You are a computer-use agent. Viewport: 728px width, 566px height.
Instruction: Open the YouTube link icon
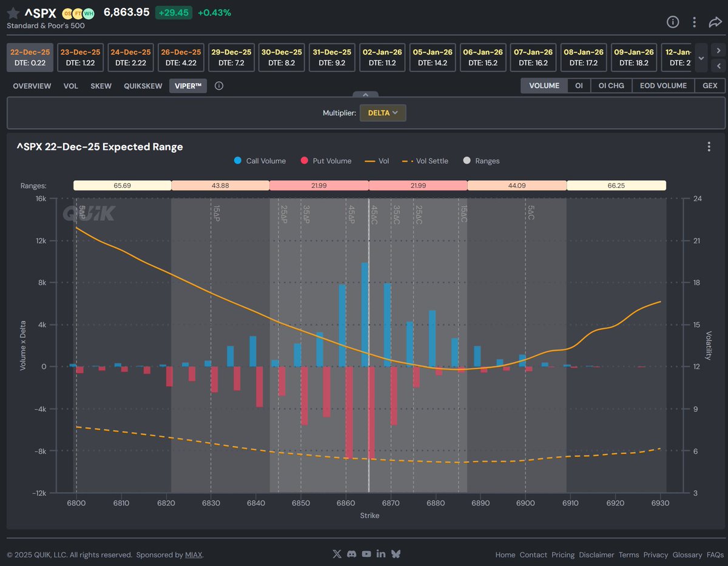366,554
